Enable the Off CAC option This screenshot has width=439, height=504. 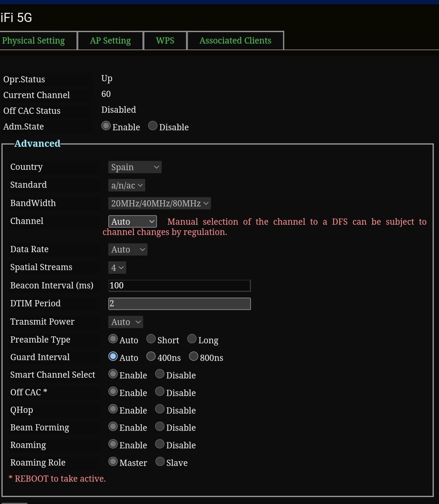[x=113, y=391]
